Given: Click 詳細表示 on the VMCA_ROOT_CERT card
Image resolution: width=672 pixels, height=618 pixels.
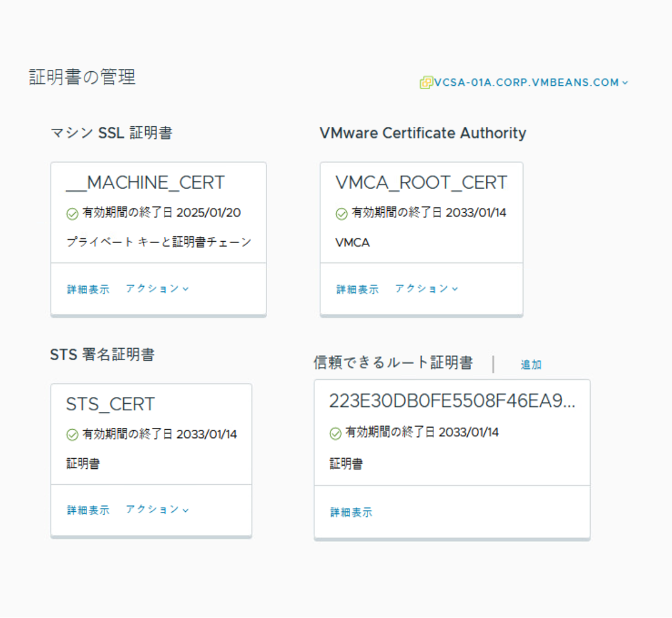Looking at the screenshot, I should click(358, 289).
